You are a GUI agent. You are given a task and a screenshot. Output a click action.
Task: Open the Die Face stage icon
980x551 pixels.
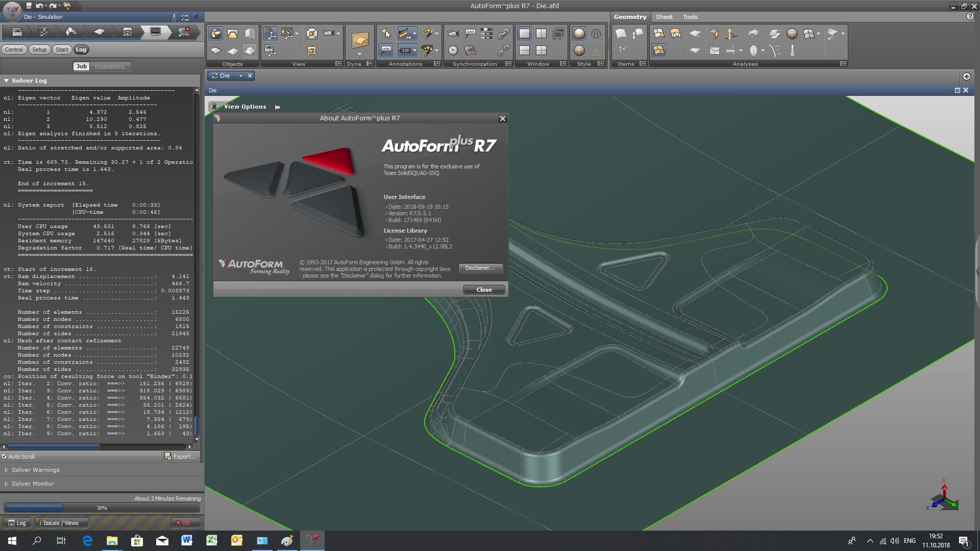(x=71, y=32)
